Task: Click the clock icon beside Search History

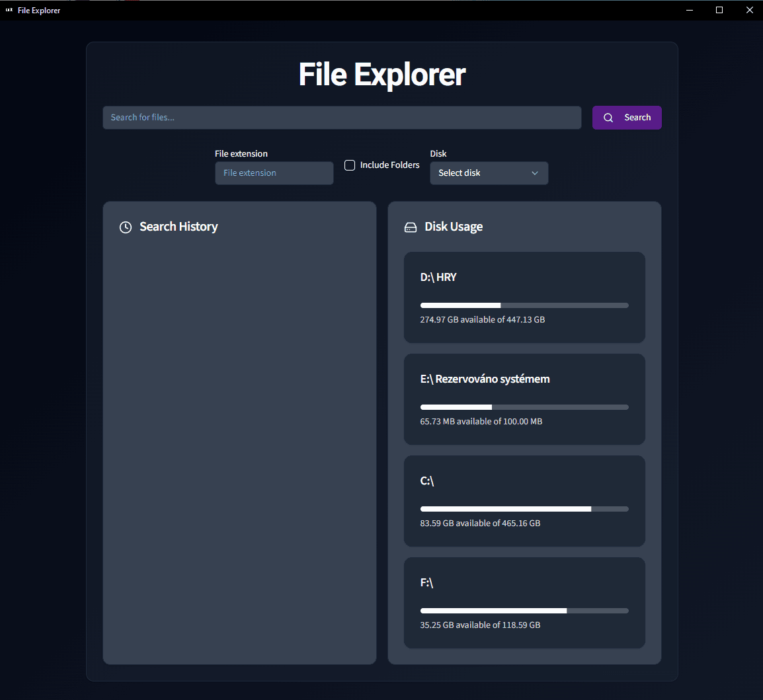Action: [x=126, y=227]
